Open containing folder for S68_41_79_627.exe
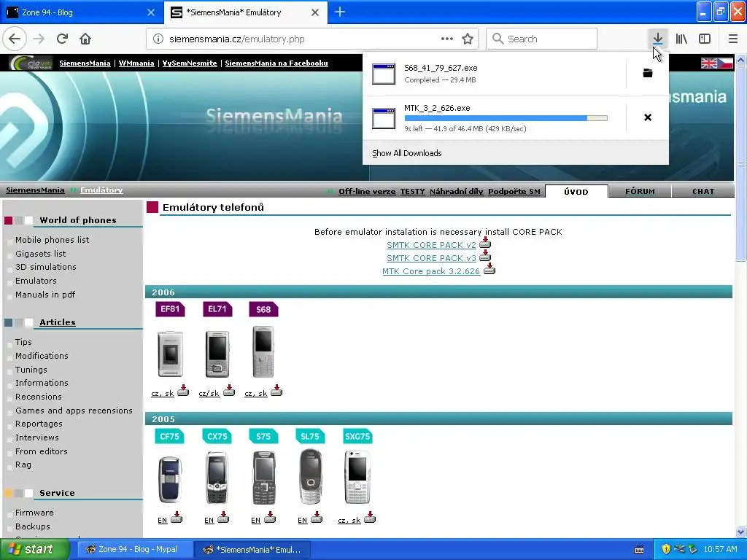The height and width of the screenshot is (560, 747). (x=648, y=73)
